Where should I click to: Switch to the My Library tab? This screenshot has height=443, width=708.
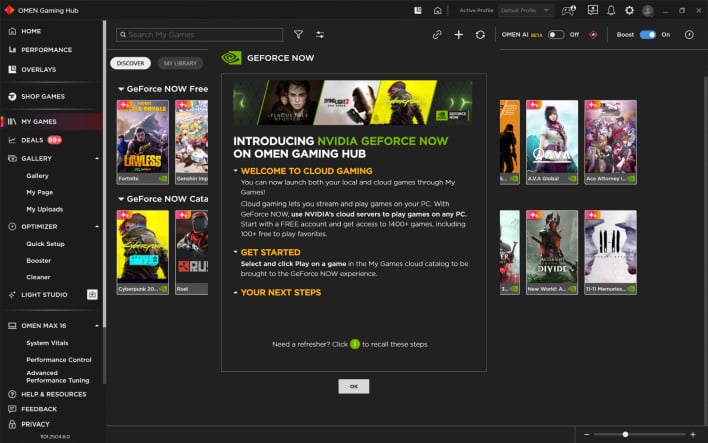178,63
